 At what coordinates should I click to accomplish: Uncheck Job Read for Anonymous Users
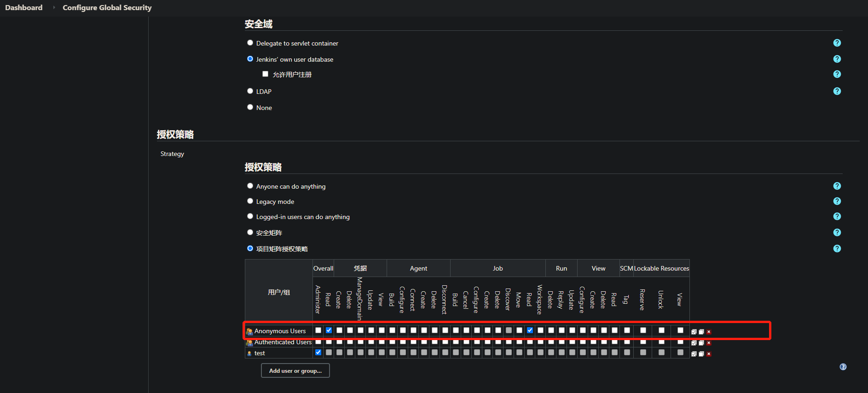[x=530, y=330]
